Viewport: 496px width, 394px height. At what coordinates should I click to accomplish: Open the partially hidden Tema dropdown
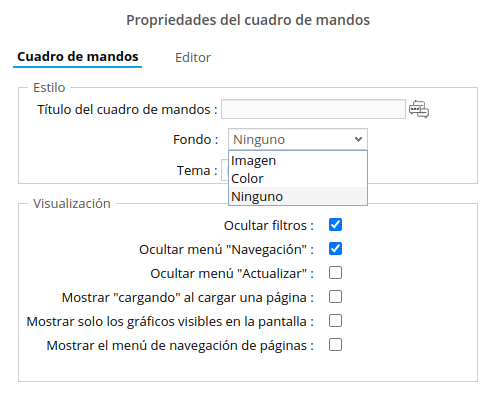225,171
